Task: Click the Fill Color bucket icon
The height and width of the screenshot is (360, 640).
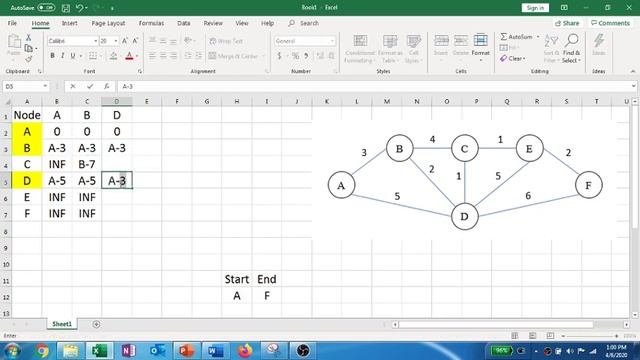Action: click(x=113, y=56)
